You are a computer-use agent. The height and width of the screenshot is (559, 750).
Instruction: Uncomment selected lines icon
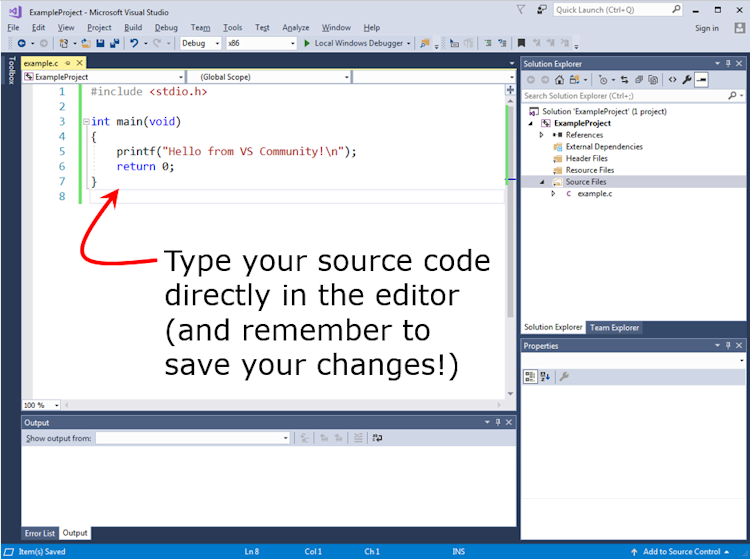502,43
